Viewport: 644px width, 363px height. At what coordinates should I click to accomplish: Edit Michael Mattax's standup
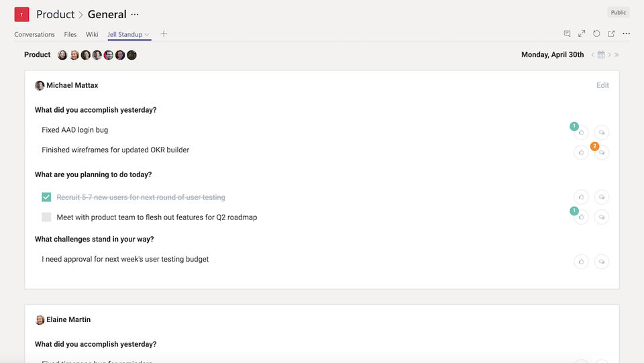[x=602, y=85]
